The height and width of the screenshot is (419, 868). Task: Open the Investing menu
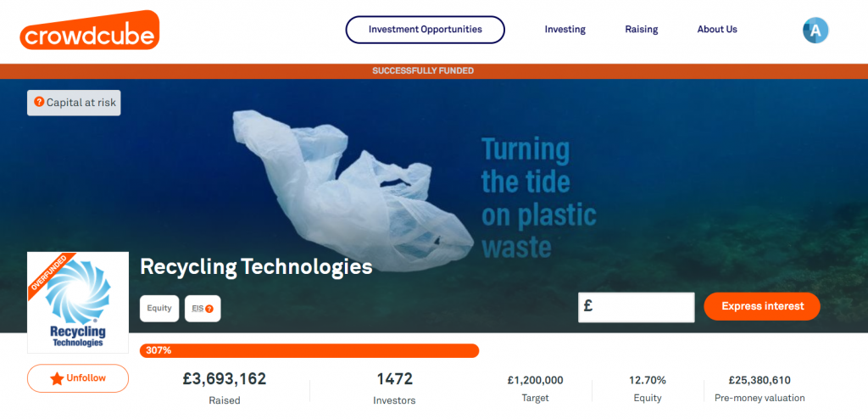[x=565, y=30]
